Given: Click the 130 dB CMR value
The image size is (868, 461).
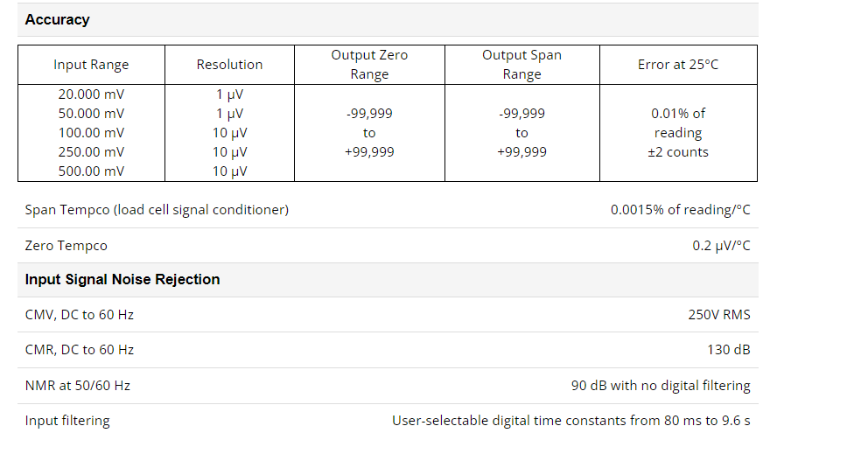Looking at the screenshot, I should (729, 350).
